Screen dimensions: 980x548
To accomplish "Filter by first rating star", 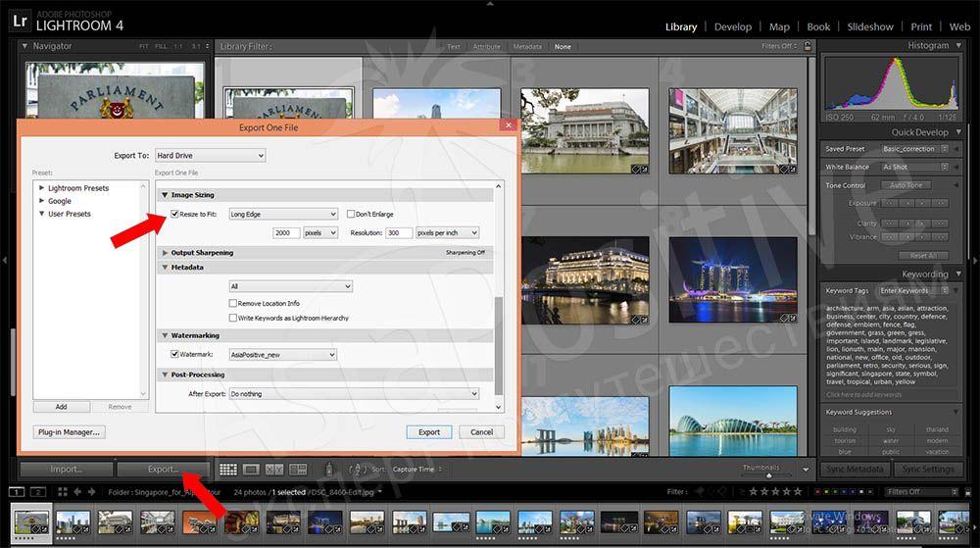I will [x=753, y=491].
